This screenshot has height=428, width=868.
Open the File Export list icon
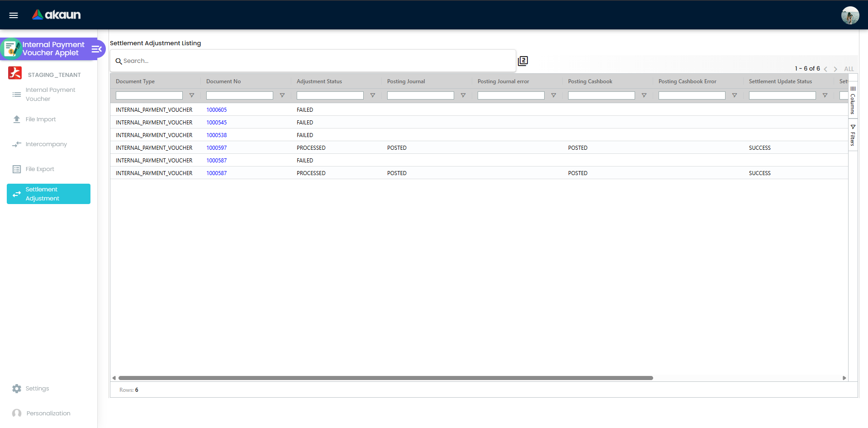17,169
